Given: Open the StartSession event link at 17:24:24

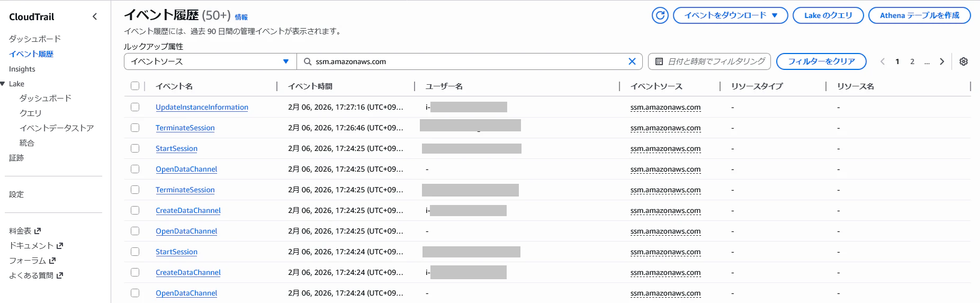Looking at the screenshot, I should tap(176, 252).
